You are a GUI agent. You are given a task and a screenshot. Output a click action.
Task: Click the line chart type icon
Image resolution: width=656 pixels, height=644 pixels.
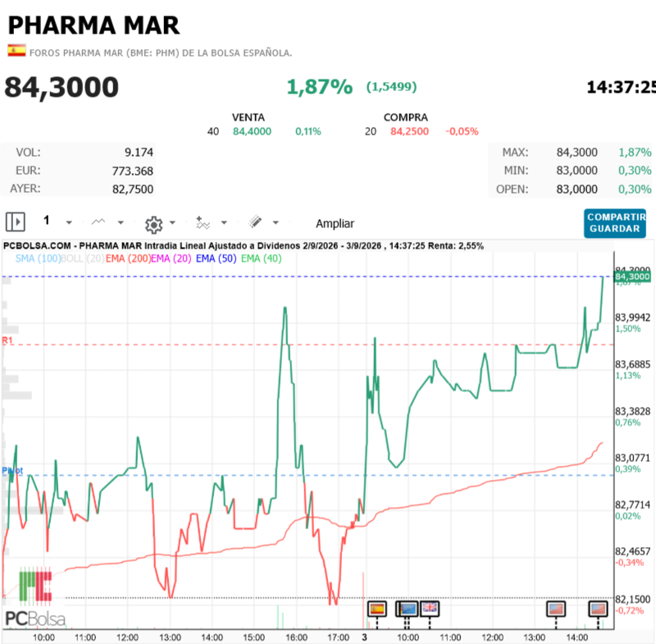pos(98,222)
